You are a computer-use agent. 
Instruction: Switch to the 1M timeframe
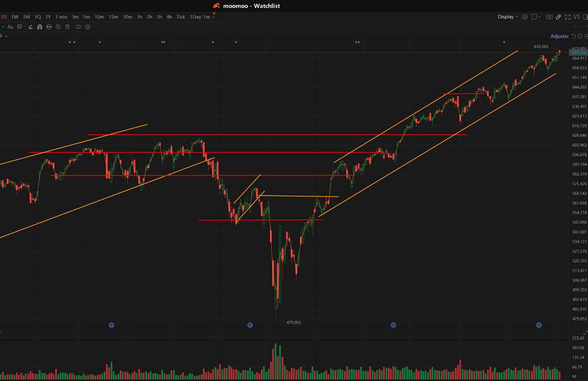[26, 17]
